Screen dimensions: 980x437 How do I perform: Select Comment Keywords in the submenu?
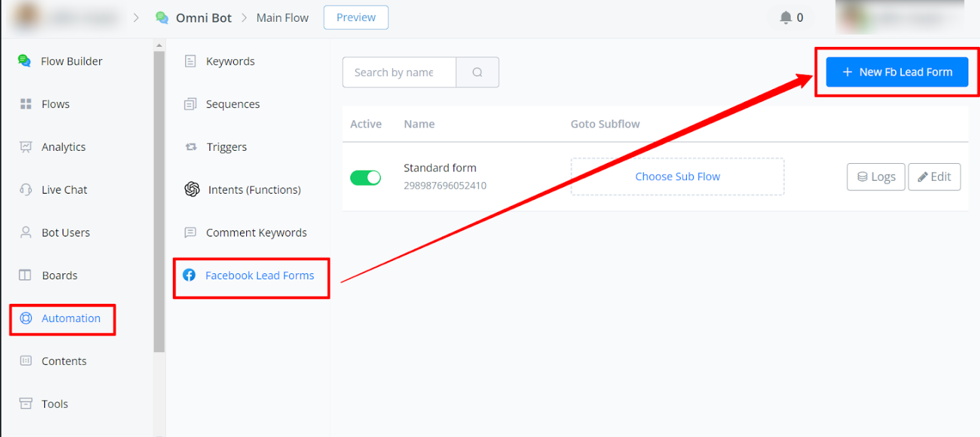pos(256,232)
